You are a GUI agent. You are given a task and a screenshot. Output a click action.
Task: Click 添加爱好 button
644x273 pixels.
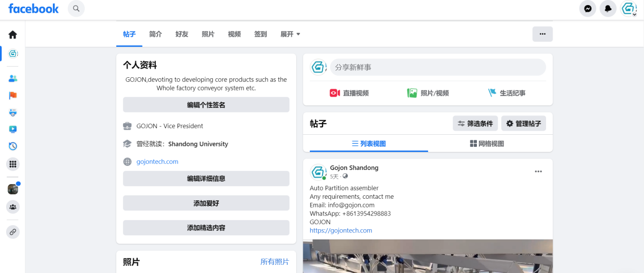(x=206, y=203)
